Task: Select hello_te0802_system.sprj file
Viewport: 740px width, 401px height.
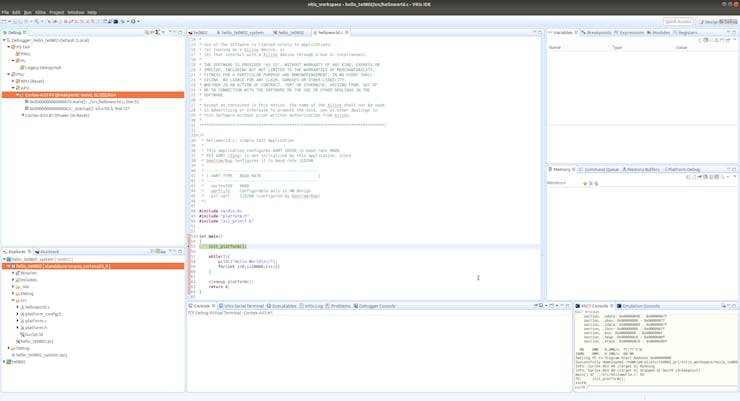Action: 41,355
